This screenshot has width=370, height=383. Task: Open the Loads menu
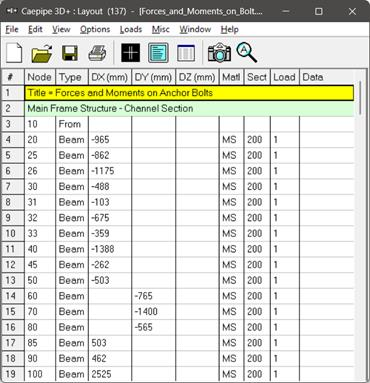pyautogui.click(x=131, y=30)
